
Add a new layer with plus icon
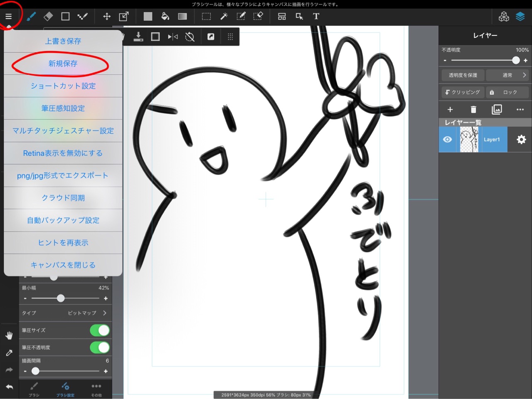pos(450,109)
